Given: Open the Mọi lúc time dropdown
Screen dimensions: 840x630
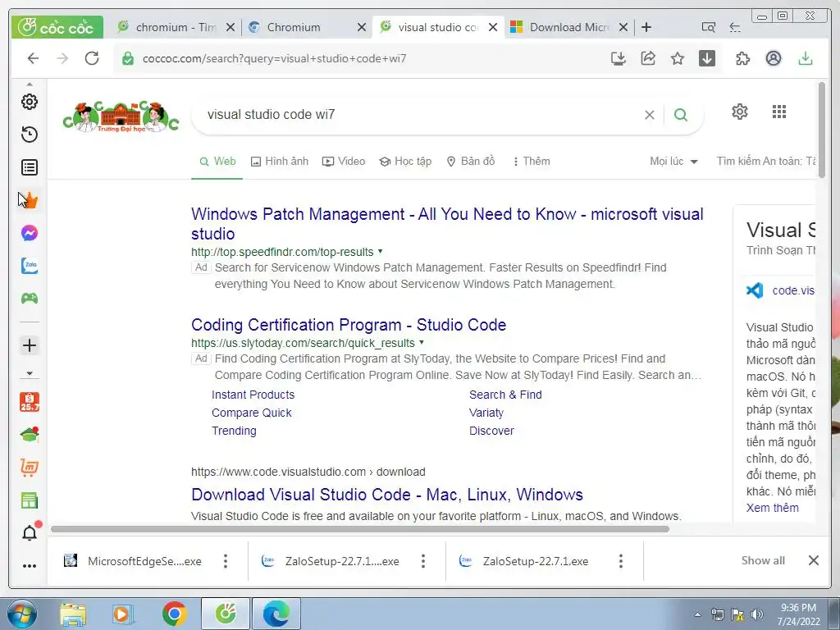Looking at the screenshot, I should [673, 162].
